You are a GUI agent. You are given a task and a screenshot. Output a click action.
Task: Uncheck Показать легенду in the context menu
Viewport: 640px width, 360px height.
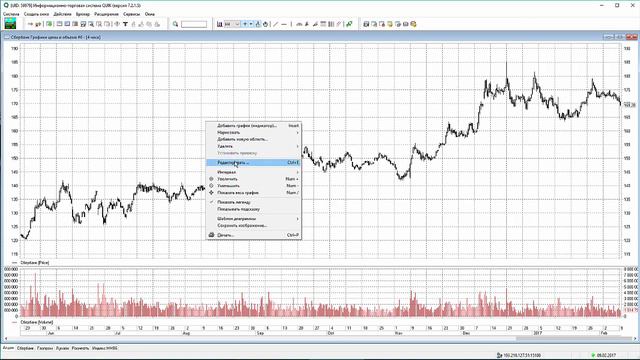click(x=254, y=202)
